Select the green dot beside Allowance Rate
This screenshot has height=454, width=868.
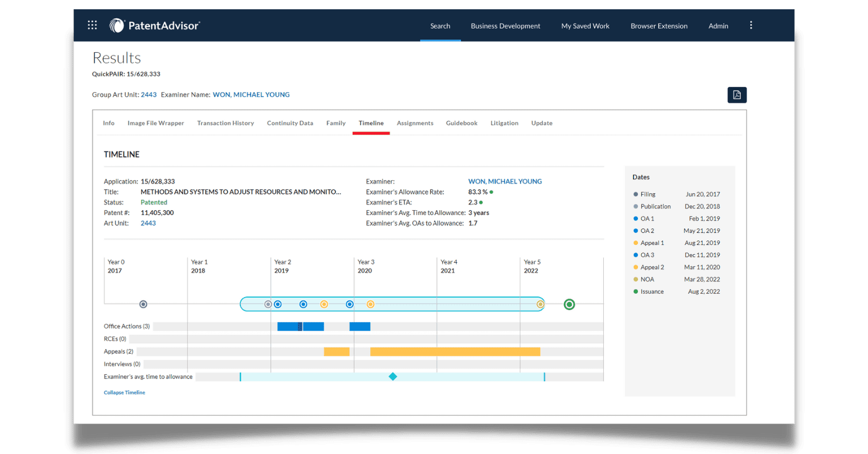pyautogui.click(x=492, y=192)
